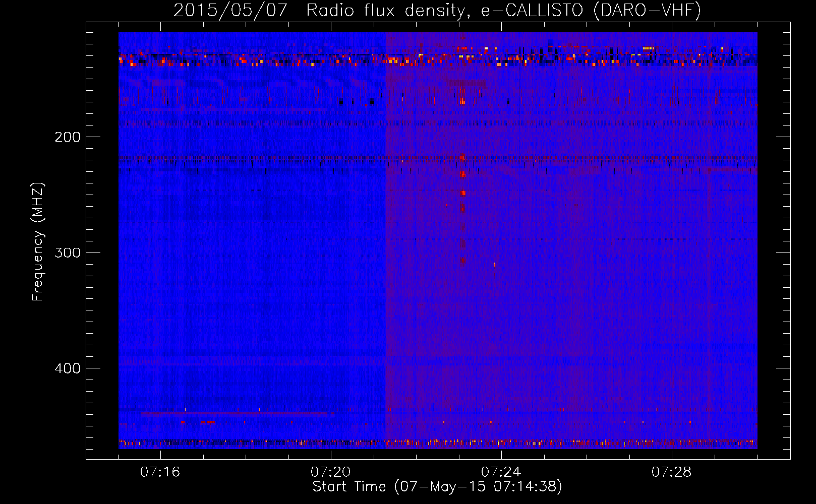Click the 07:16 time tick label
Viewport: 816px width, 504px height.
point(160,472)
